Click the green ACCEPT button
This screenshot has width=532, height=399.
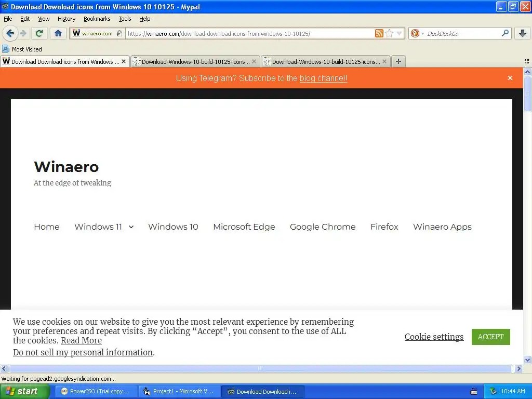[490, 337]
